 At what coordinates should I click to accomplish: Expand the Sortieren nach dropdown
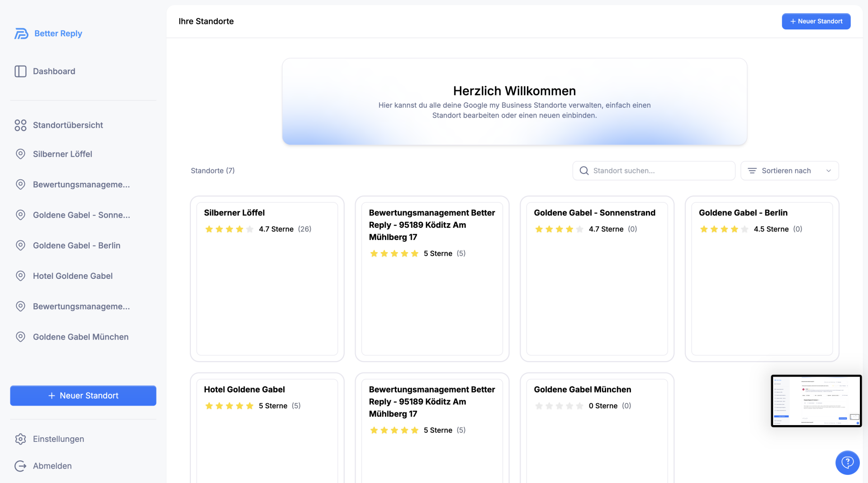[789, 171]
